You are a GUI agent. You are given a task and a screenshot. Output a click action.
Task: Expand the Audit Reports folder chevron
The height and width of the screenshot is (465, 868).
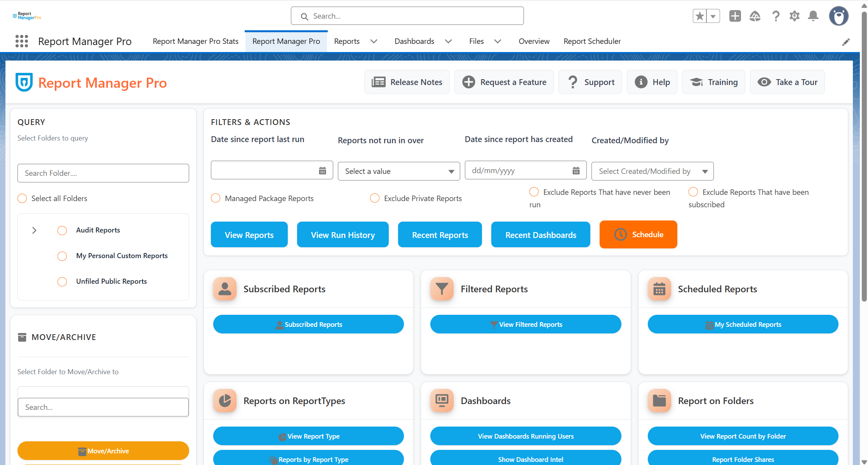pyautogui.click(x=34, y=230)
